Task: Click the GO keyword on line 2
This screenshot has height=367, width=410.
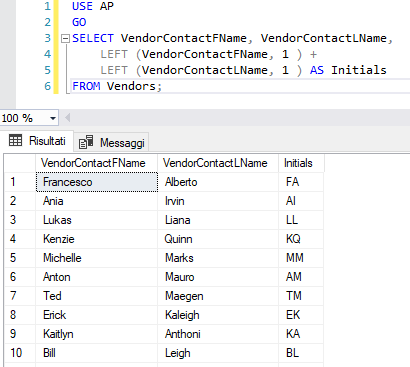Action: 79,22
